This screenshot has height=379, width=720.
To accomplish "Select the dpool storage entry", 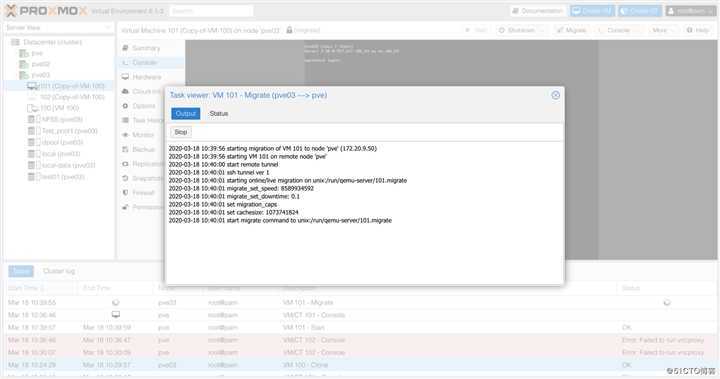I will [56, 142].
